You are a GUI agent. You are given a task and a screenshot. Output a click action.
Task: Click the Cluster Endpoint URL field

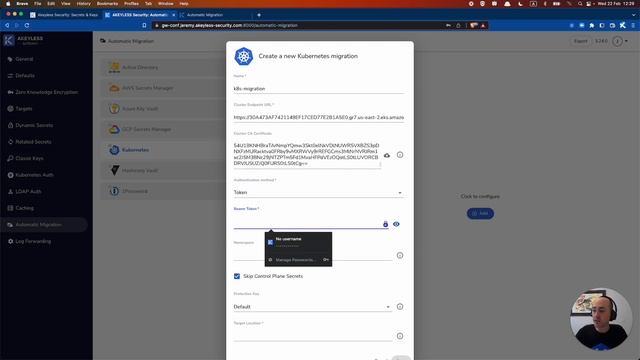coord(318,118)
